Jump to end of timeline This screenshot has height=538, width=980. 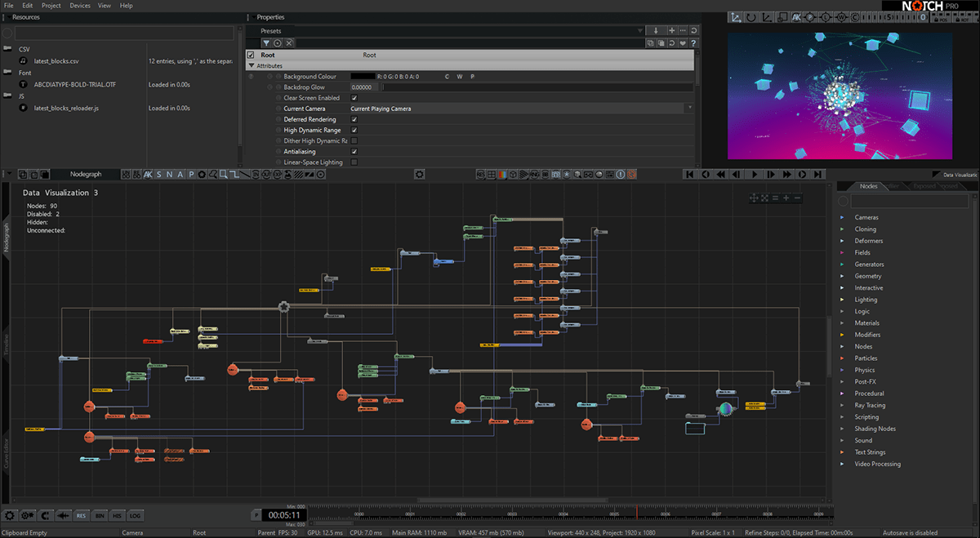(817, 174)
